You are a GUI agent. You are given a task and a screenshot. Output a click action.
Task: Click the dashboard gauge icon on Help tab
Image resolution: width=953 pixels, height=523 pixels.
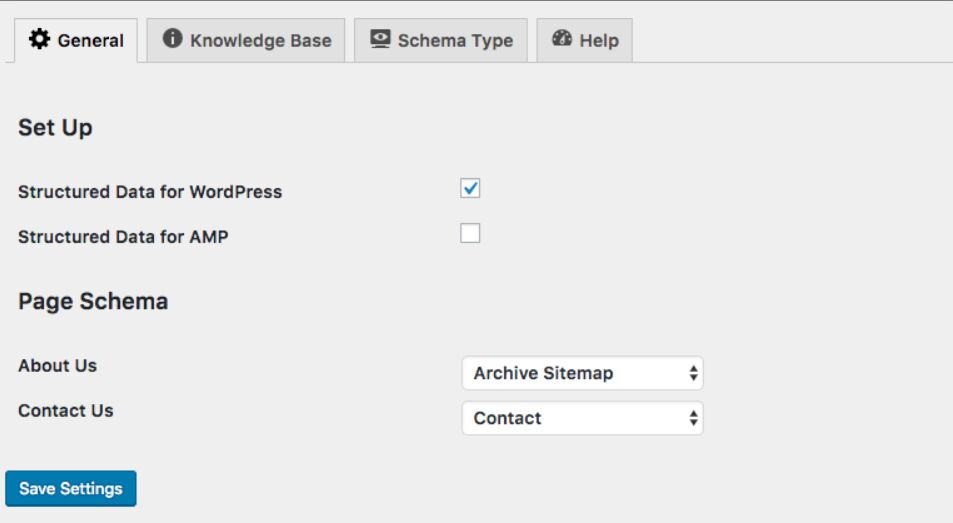pyautogui.click(x=562, y=38)
